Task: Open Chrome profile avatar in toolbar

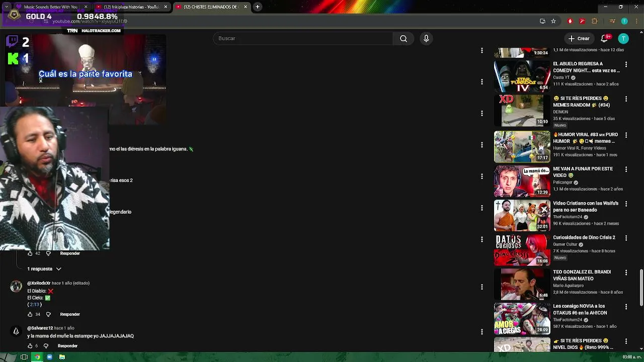Action: [x=624, y=21]
